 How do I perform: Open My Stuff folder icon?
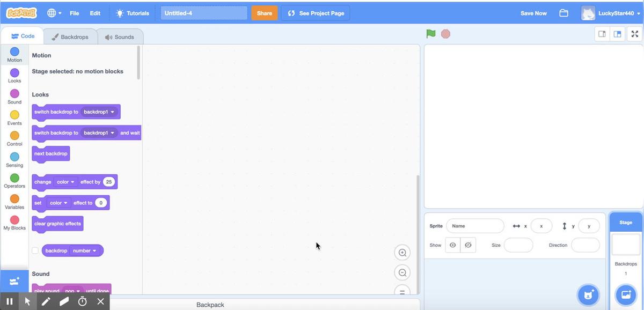[563, 13]
